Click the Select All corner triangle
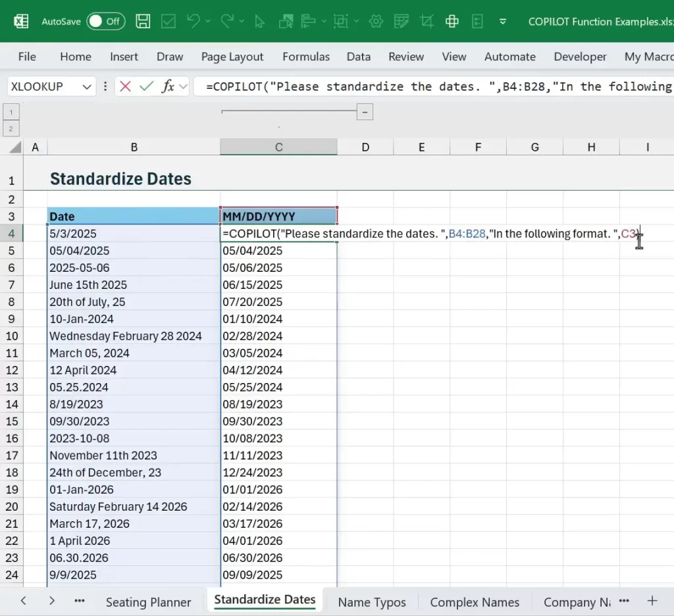The width and height of the screenshot is (674, 616). pyautogui.click(x=15, y=147)
